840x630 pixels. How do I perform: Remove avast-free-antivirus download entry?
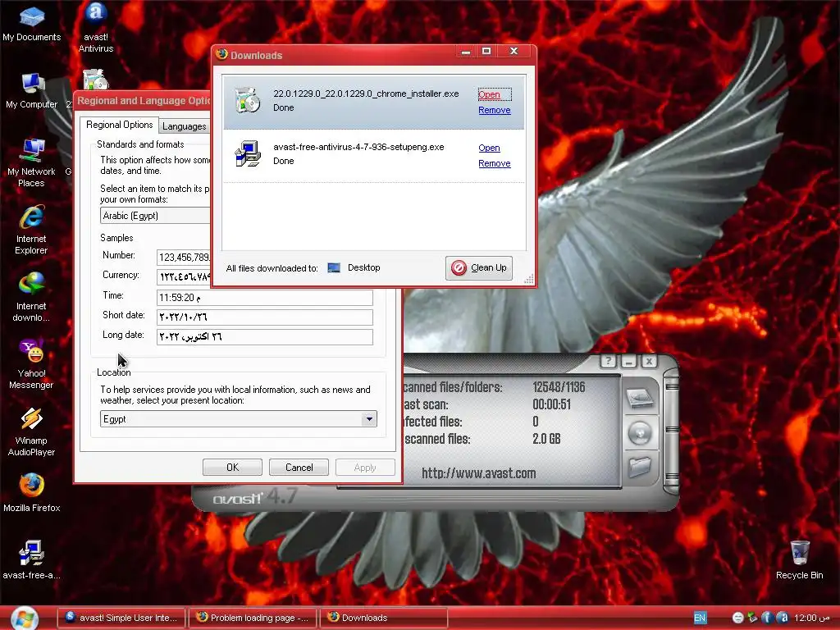[495, 163]
